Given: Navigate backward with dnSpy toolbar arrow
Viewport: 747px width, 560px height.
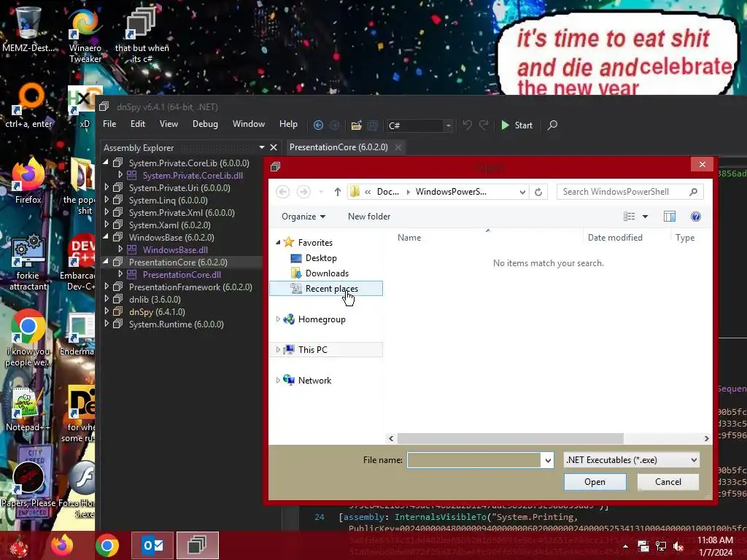Looking at the screenshot, I should click(318, 125).
